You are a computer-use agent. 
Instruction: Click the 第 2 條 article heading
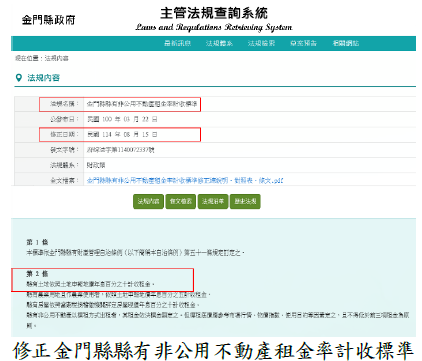pyautogui.click(x=37, y=274)
